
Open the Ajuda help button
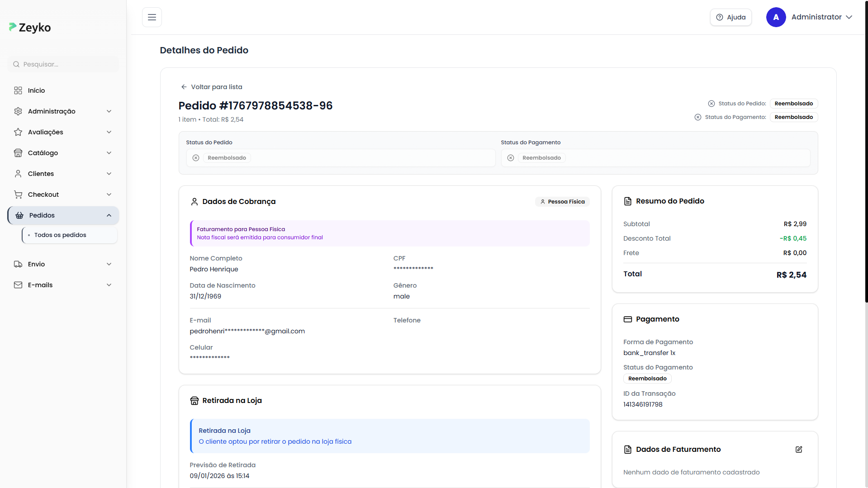[730, 17]
